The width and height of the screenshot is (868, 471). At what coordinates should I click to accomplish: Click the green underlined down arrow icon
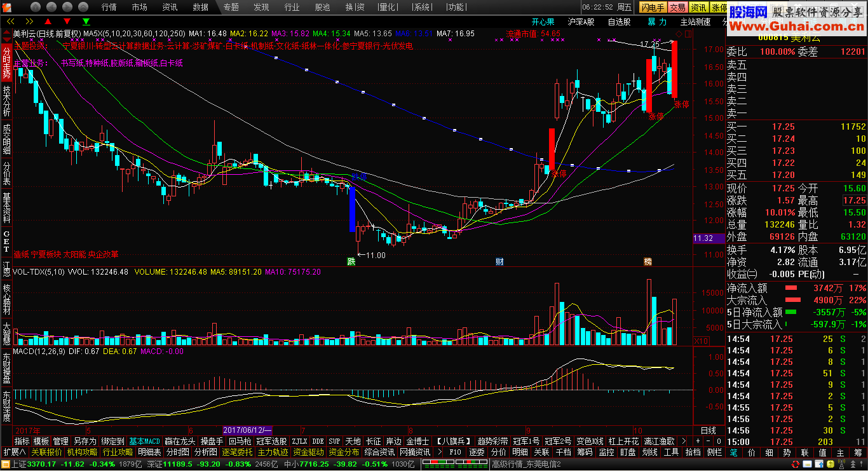point(85,21)
